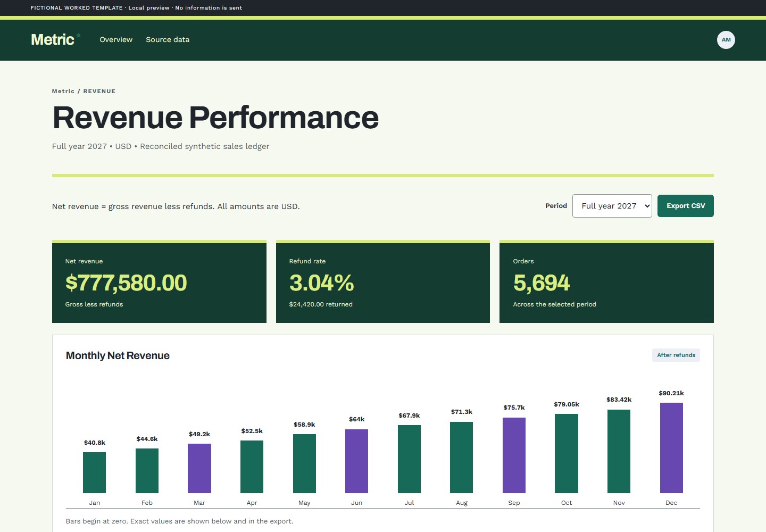Open the Overview nav item
The image size is (766, 532).
pos(116,40)
